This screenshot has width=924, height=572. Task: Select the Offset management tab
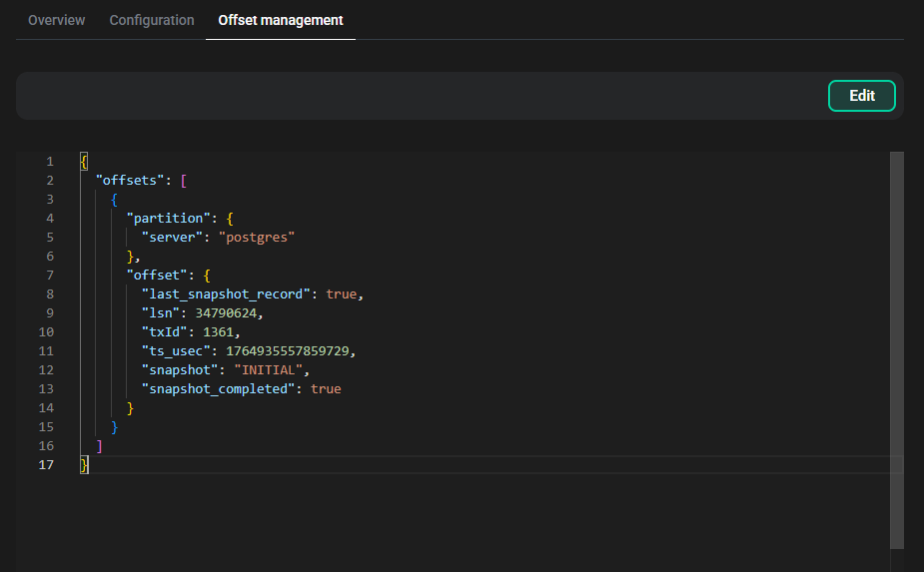tap(280, 20)
